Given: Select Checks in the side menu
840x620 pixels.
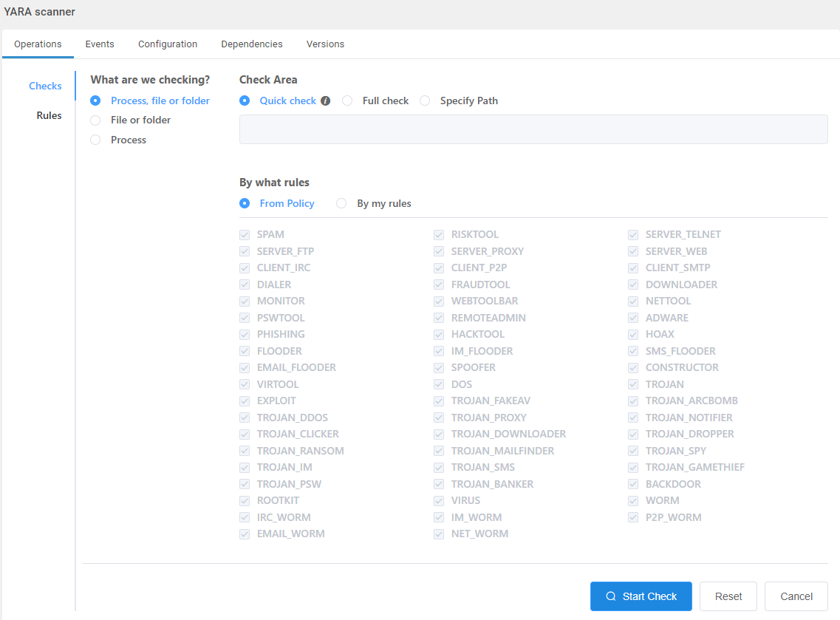Looking at the screenshot, I should [45, 86].
